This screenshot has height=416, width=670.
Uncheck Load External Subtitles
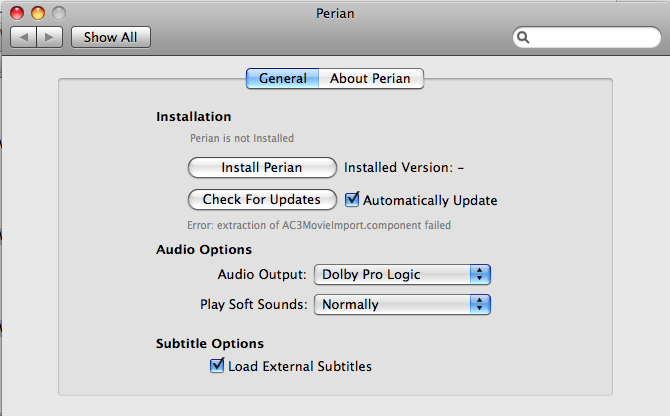click(x=217, y=365)
